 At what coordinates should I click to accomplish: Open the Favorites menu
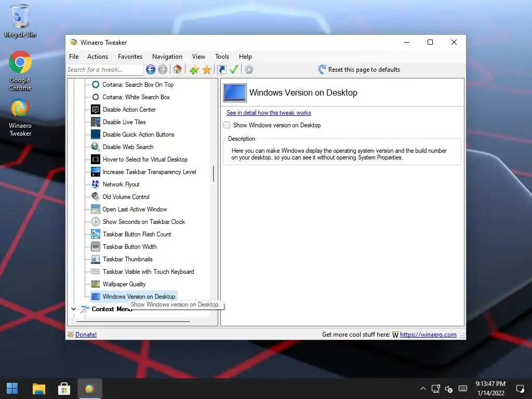(x=130, y=57)
